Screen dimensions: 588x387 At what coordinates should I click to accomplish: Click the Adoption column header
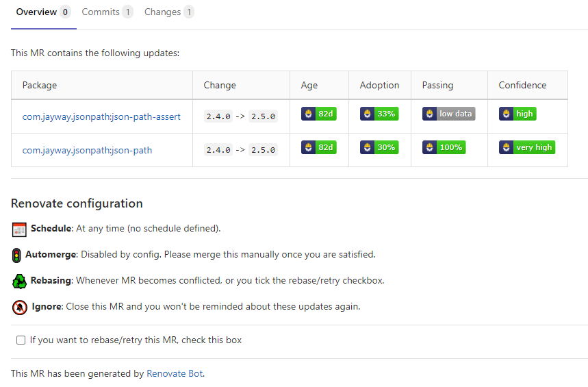(379, 85)
